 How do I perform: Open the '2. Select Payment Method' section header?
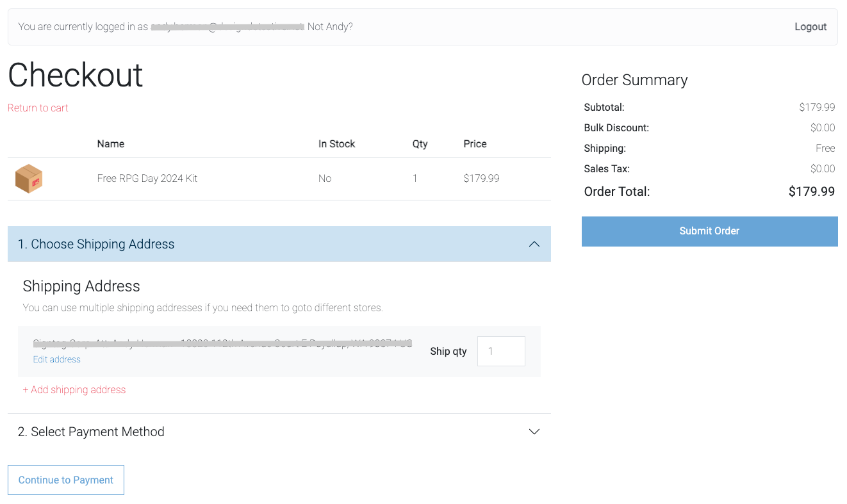coord(91,432)
